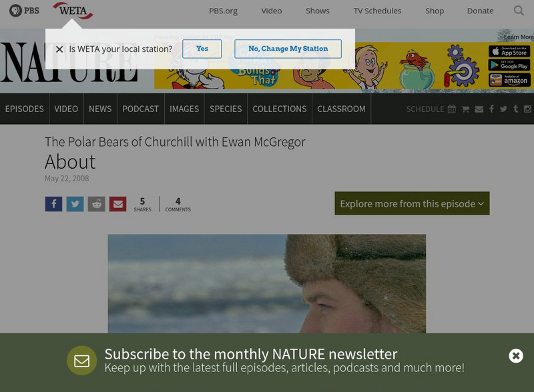Screen dimensions: 534x392
Task: Open the search magnifier icon
Action: pyautogui.click(x=519, y=11)
